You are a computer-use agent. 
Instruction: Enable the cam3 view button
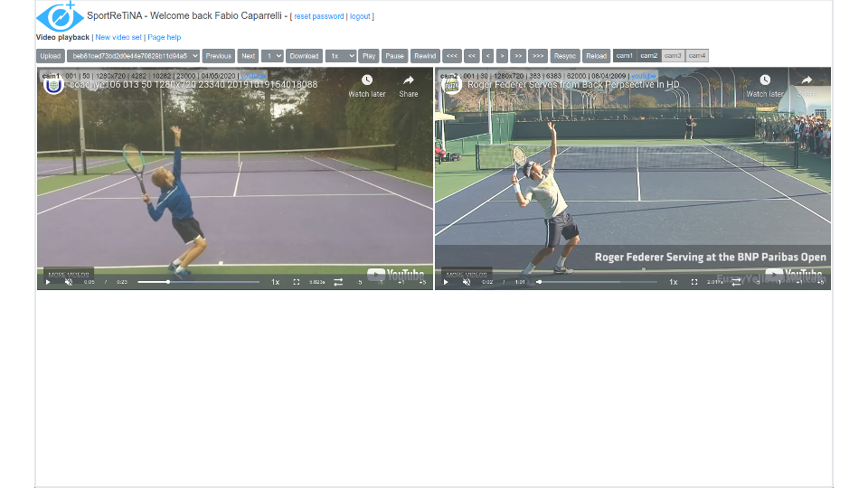pos(673,56)
